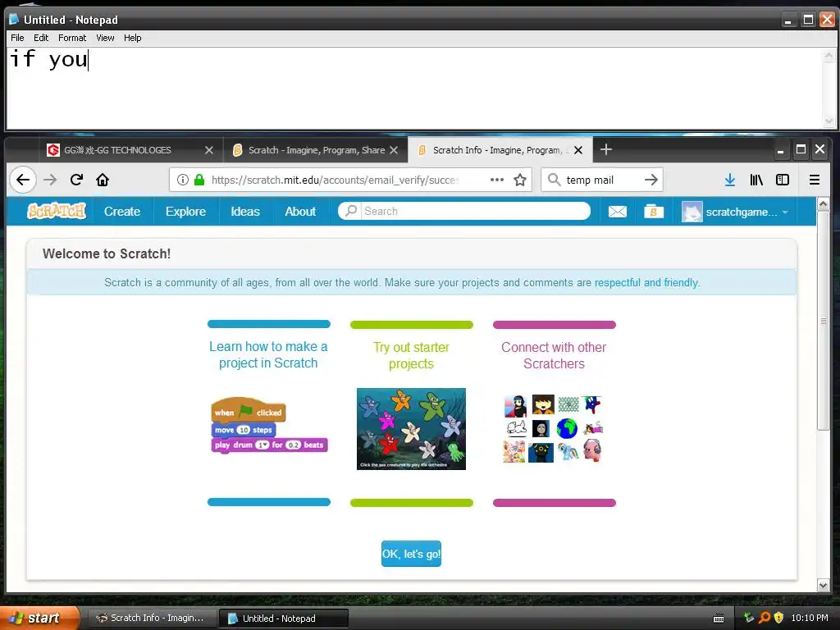Click the on-screen keyboard taskbar icon
840x630 pixels.
pyautogui.click(x=719, y=619)
